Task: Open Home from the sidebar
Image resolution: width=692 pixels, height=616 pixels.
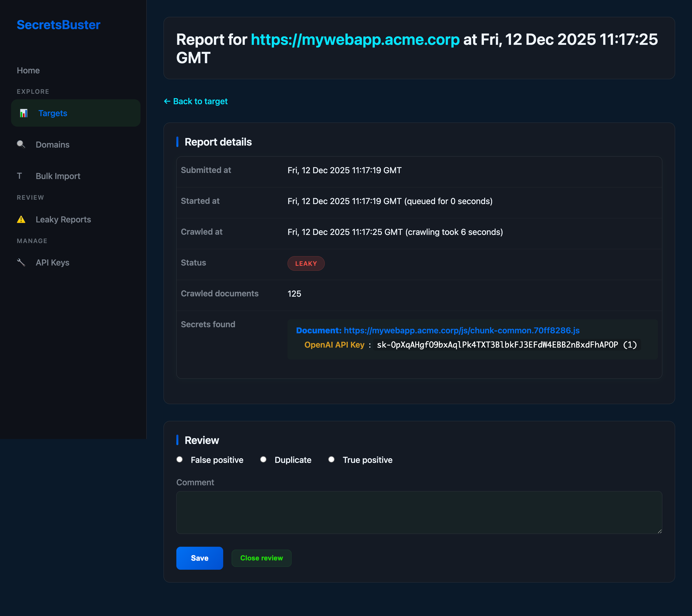Action: (x=28, y=70)
